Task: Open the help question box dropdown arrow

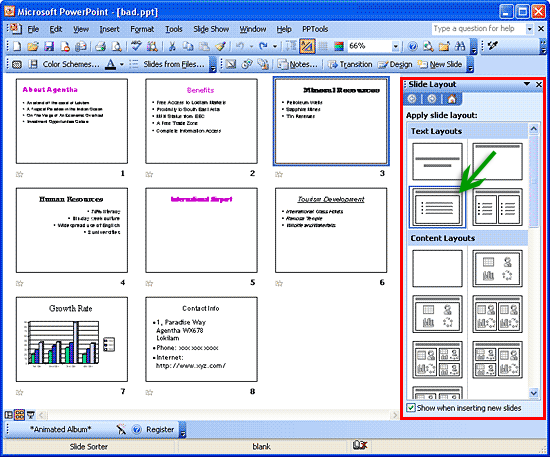Action: click(x=530, y=29)
